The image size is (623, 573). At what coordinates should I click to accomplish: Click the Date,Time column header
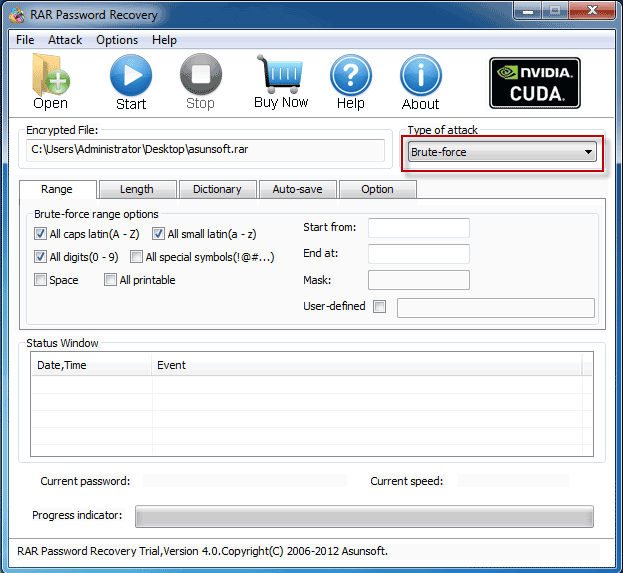tap(91, 365)
